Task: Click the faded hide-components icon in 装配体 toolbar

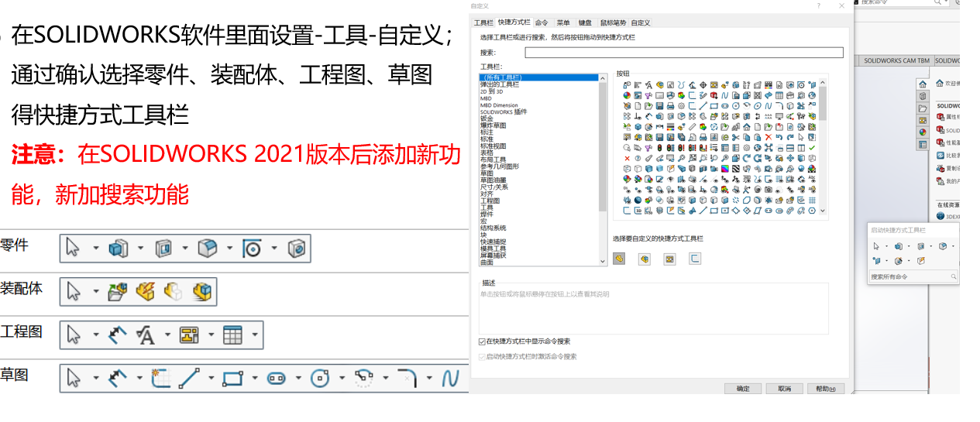Action: tap(173, 291)
